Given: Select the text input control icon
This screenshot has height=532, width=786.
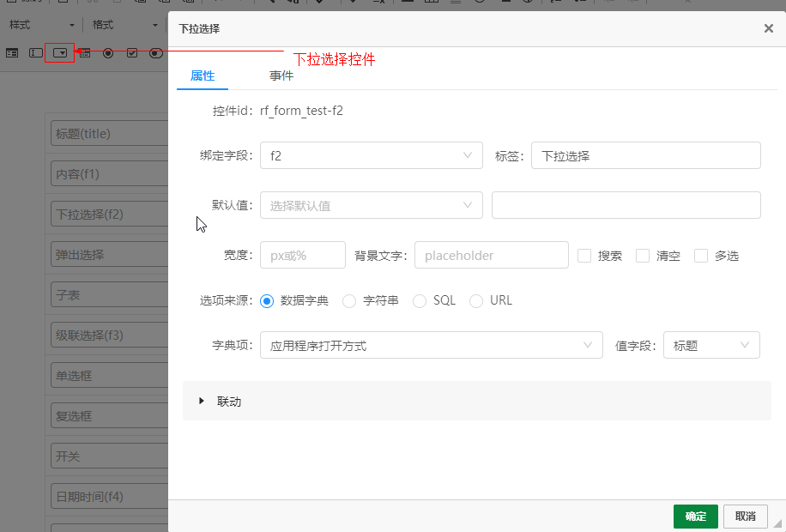Looking at the screenshot, I should 36,53.
